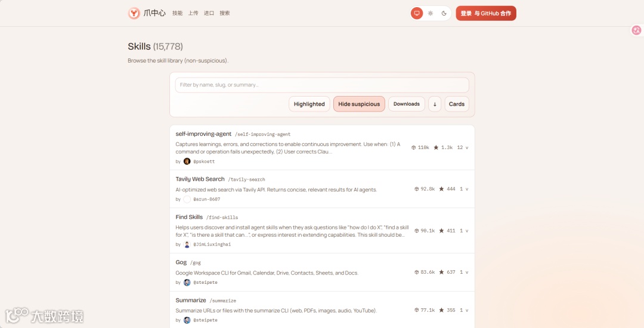Open Summarize skill entry
Screen dimensions: 644x328
tap(191, 300)
